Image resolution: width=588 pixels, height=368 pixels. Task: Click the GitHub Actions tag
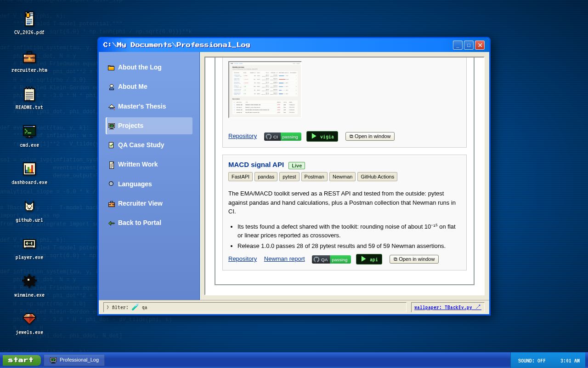[x=377, y=177]
